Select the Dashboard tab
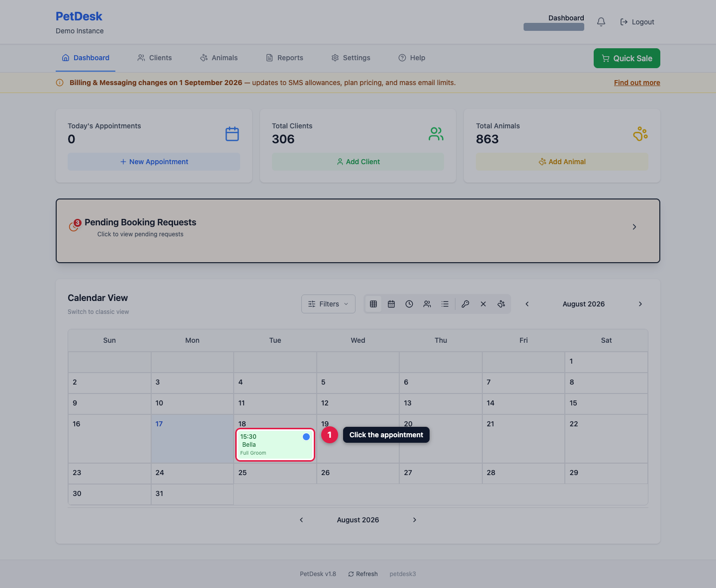716x588 pixels. coord(86,58)
